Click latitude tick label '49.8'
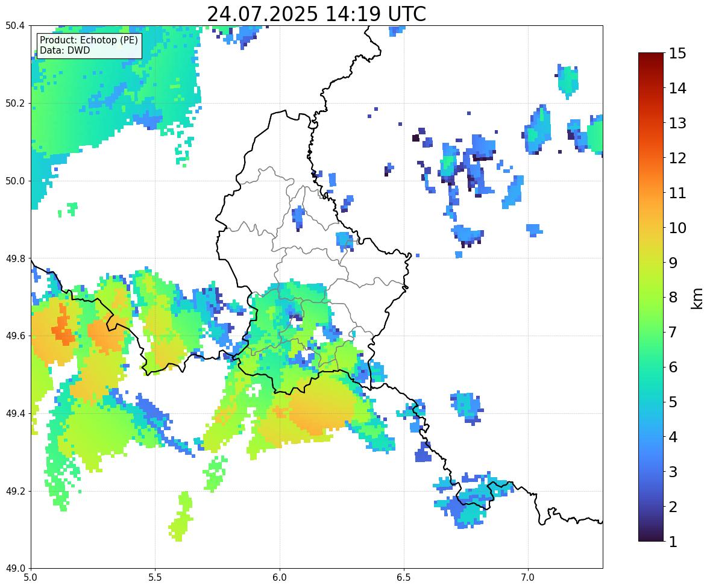Viewport: 710px width, 588px height. click(x=15, y=258)
